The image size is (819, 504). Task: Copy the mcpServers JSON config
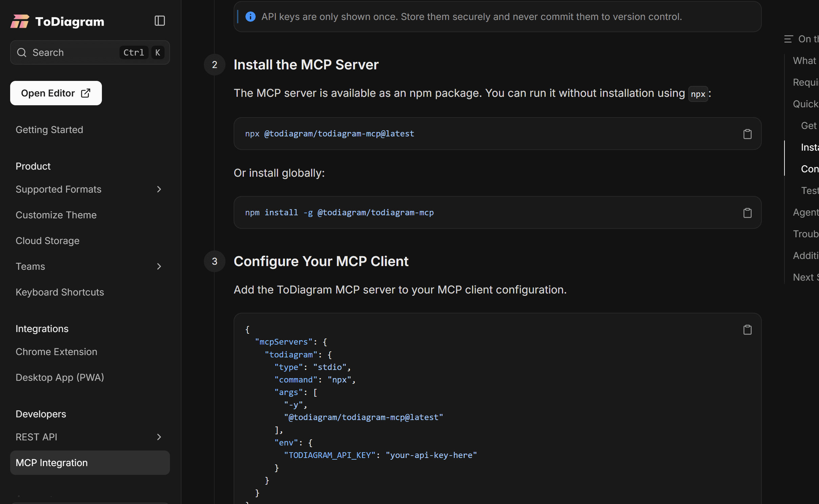point(747,330)
